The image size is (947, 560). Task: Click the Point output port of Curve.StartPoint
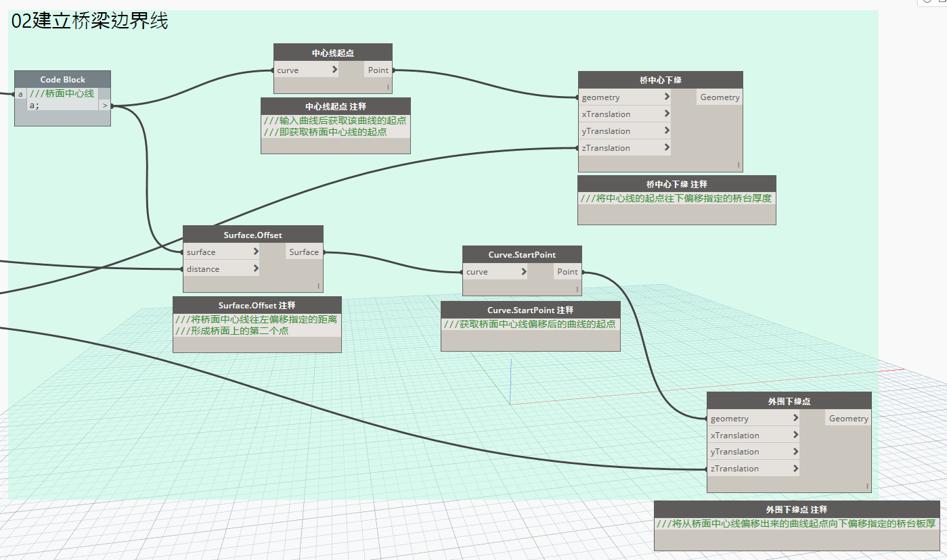pos(567,271)
